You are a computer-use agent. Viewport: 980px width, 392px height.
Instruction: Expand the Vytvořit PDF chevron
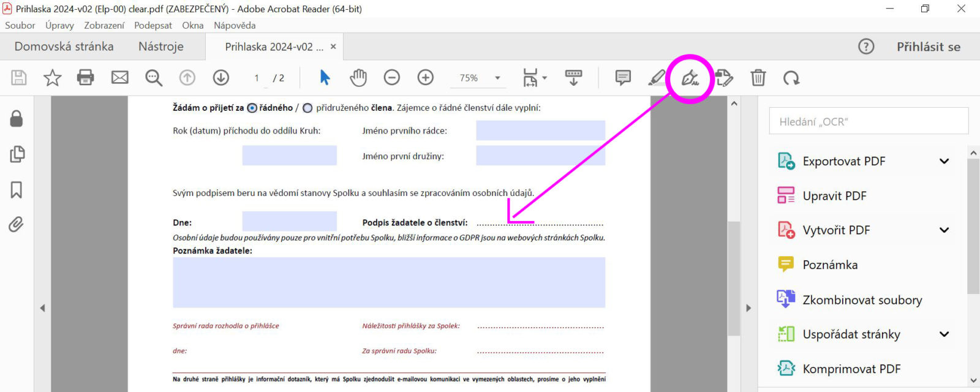point(944,230)
